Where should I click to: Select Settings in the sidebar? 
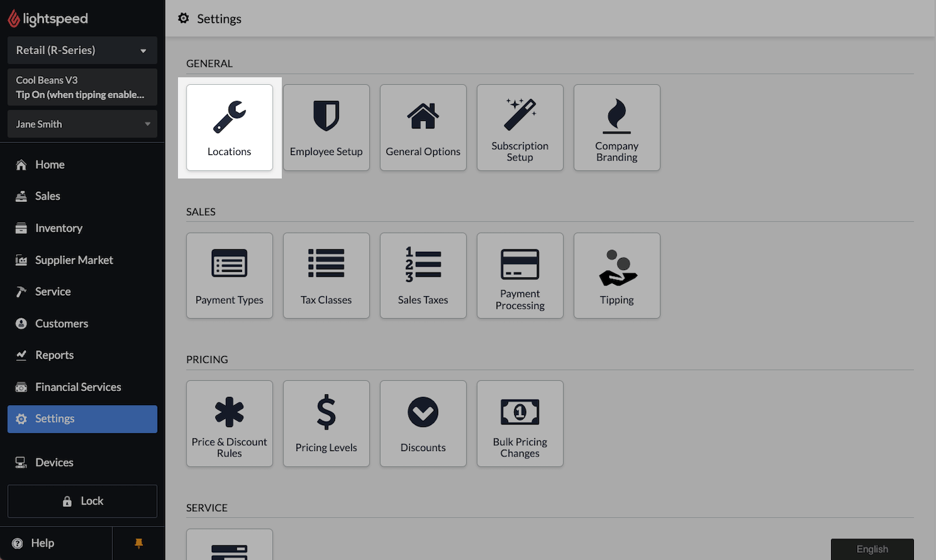tap(82, 419)
